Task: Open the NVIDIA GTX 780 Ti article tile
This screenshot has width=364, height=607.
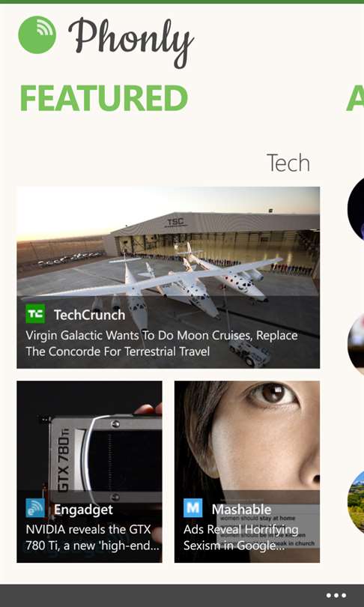Action: pos(89,471)
